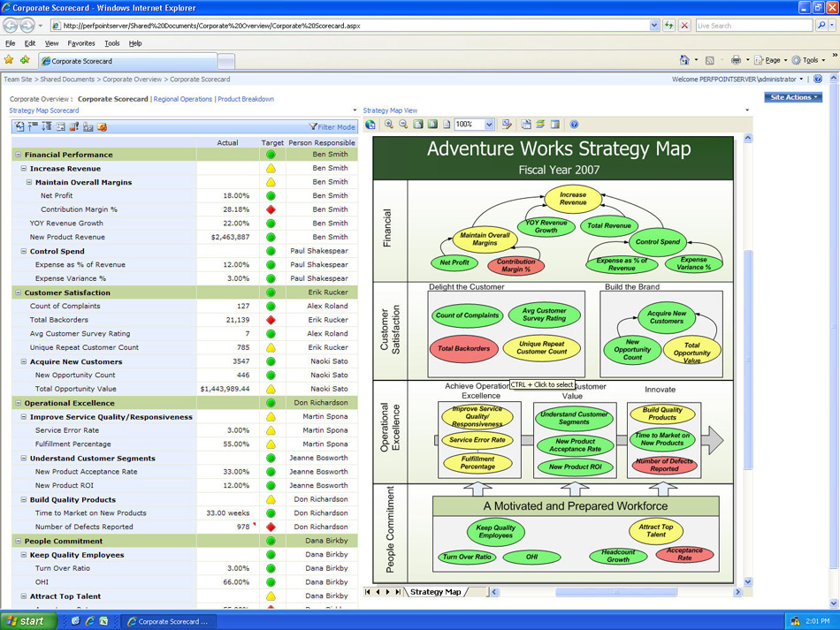Viewport: 840px width, 630px height.
Task: Go to Shared Documents in breadcrumb
Action: coord(67,80)
